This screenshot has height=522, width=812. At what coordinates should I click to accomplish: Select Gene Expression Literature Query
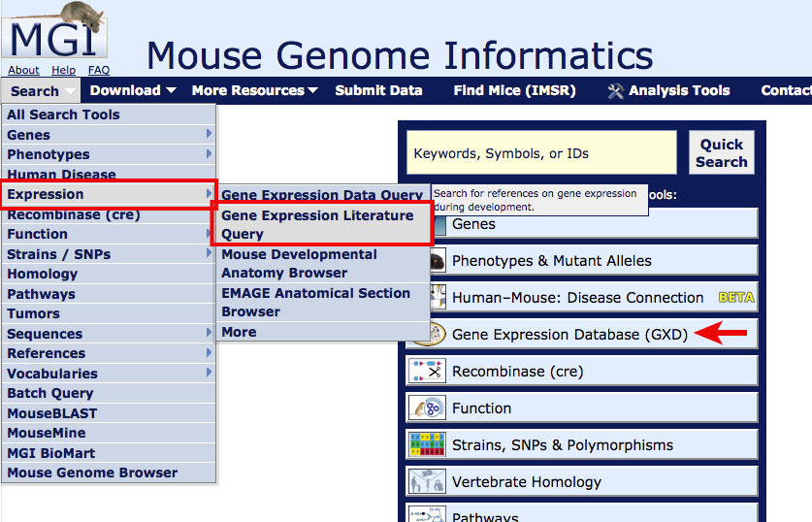[x=317, y=224]
